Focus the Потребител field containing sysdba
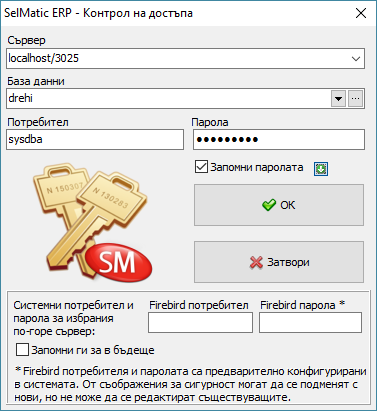This screenshot has width=377, height=411. click(95, 139)
